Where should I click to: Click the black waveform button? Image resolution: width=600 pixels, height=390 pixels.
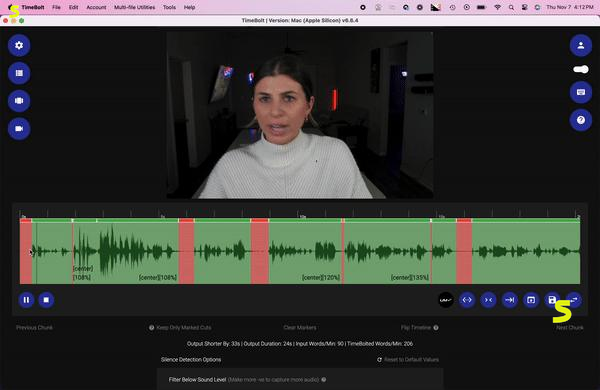pos(445,300)
